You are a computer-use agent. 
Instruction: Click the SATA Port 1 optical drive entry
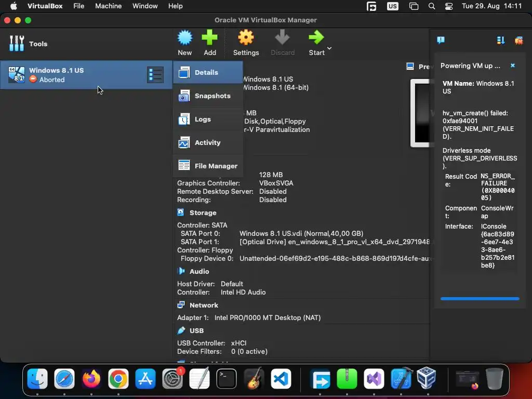click(335, 242)
